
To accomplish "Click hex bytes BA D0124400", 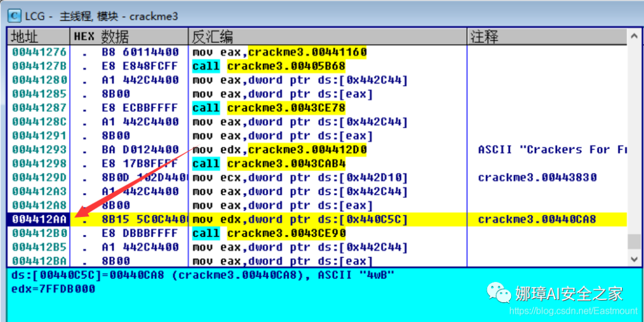I will (141, 150).
